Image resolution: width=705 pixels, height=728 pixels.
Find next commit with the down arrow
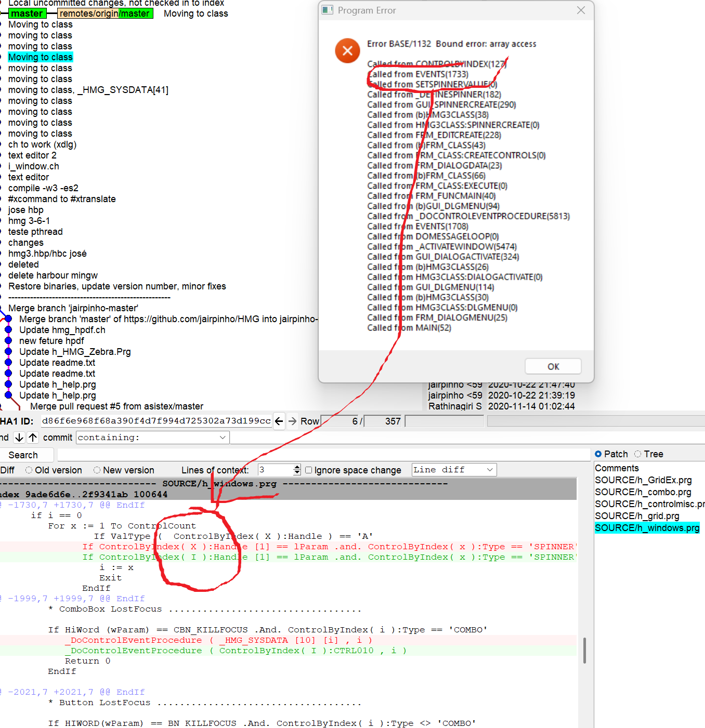coord(19,438)
